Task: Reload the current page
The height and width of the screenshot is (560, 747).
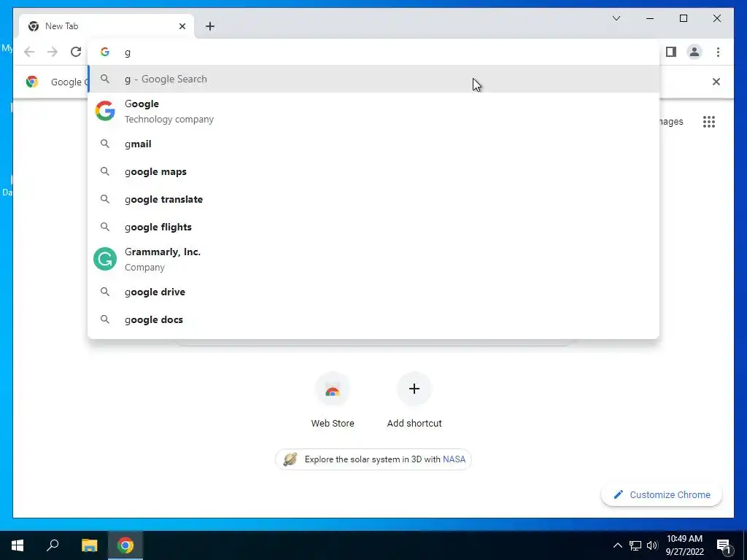Action: coord(76,52)
